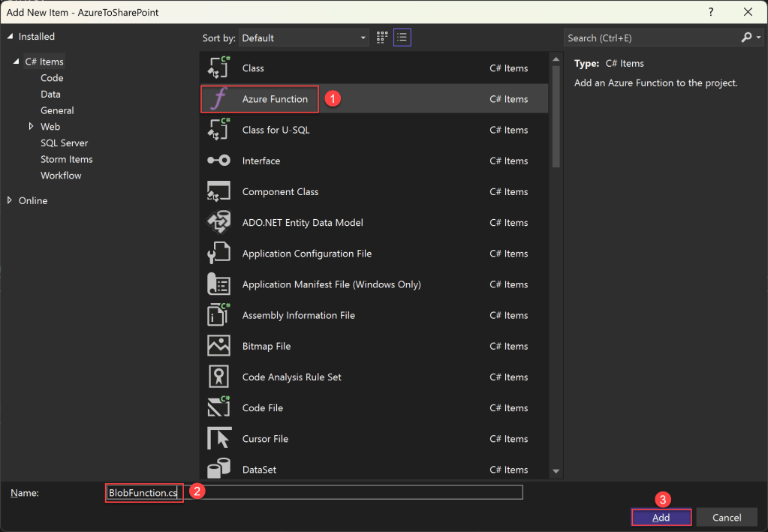This screenshot has width=768, height=532.
Task: Click the Add button
Action: pyautogui.click(x=661, y=517)
